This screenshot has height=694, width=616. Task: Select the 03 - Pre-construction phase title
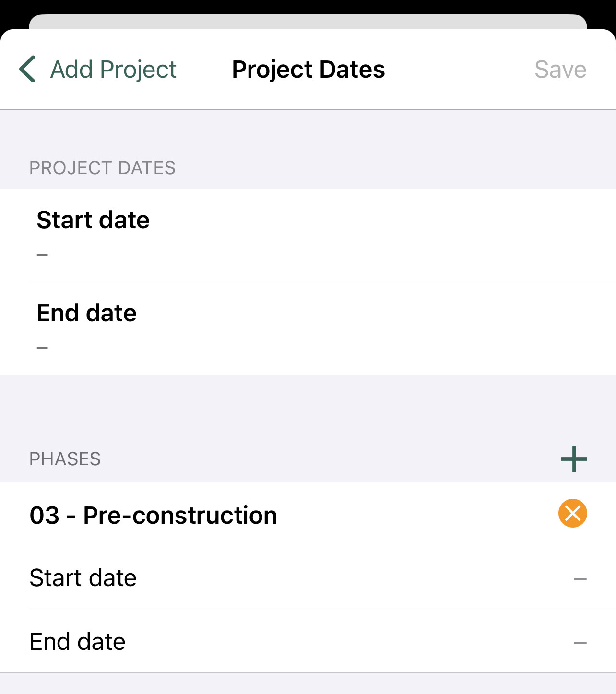(x=153, y=515)
